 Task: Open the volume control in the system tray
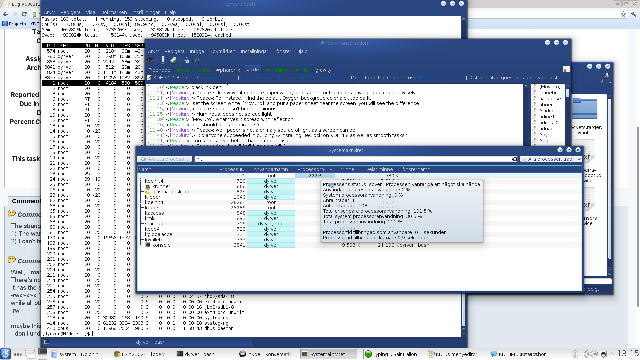pyautogui.click(x=589, y=354)
